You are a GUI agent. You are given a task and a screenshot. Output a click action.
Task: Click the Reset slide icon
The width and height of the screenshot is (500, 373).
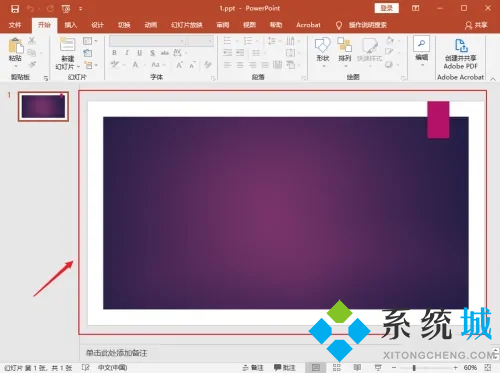coord(88,53)
